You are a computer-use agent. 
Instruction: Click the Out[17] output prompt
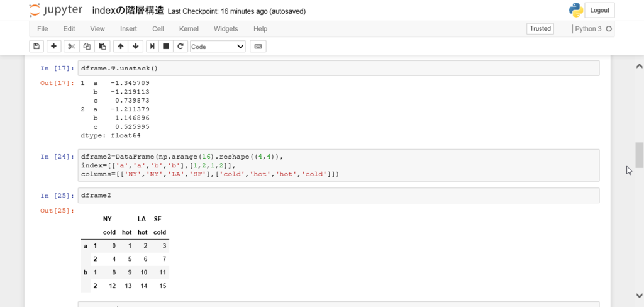(x=57, y=83)
